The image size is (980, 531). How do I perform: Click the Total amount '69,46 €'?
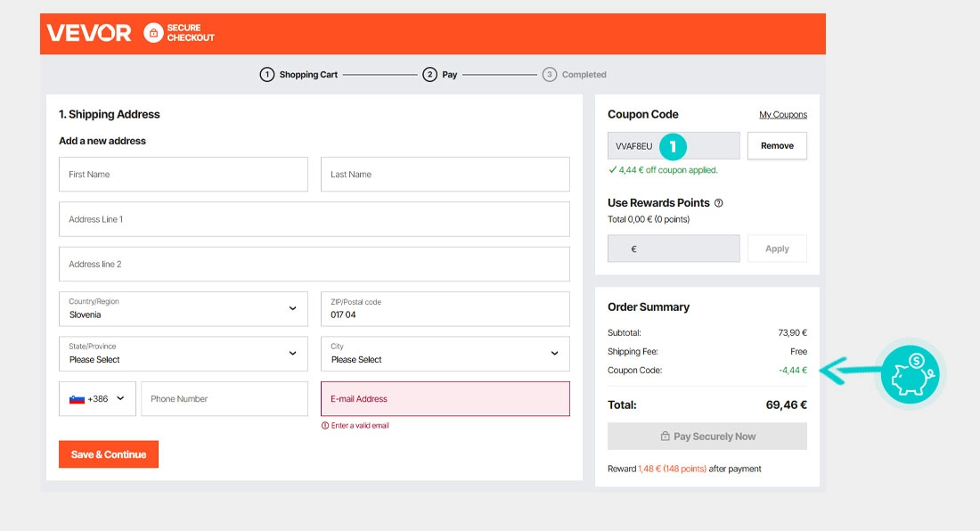click(x=787, y=404)
